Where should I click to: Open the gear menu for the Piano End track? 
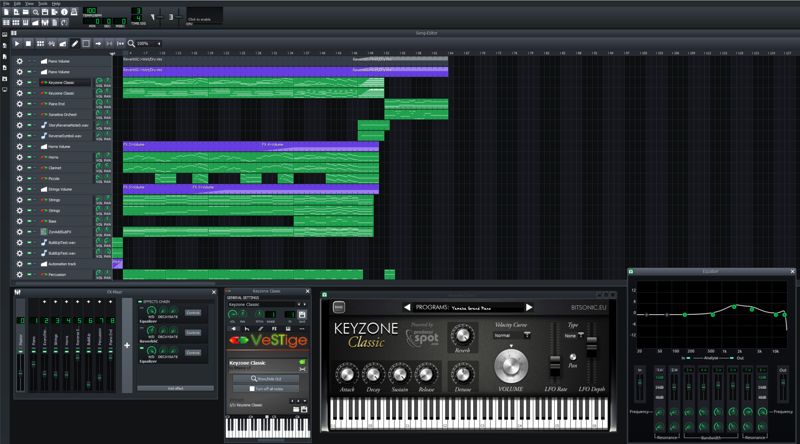coord(19,104)
